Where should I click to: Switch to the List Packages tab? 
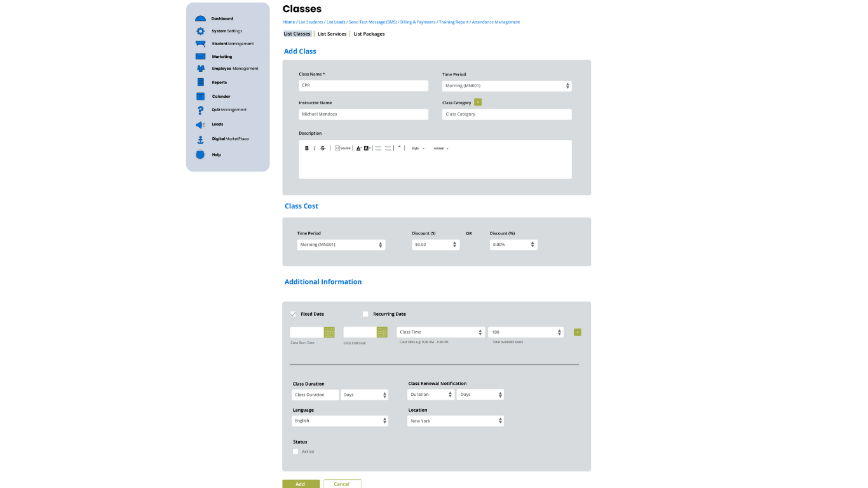pyautogui.click(x=369, y=34)
